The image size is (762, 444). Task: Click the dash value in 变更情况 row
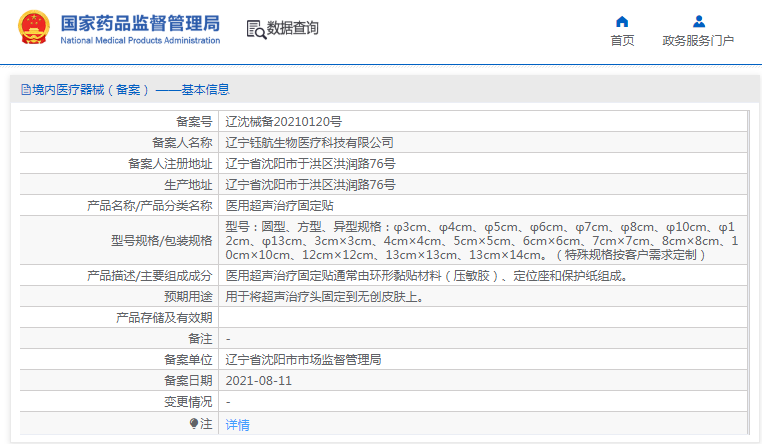pos(228,402)
